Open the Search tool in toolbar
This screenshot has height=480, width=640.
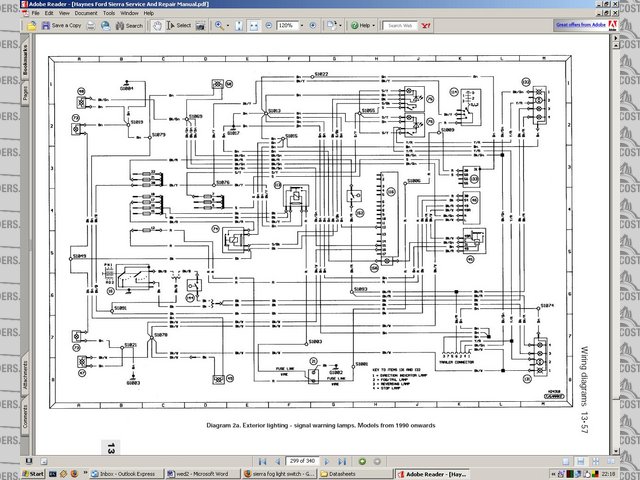tap(128, 25)
